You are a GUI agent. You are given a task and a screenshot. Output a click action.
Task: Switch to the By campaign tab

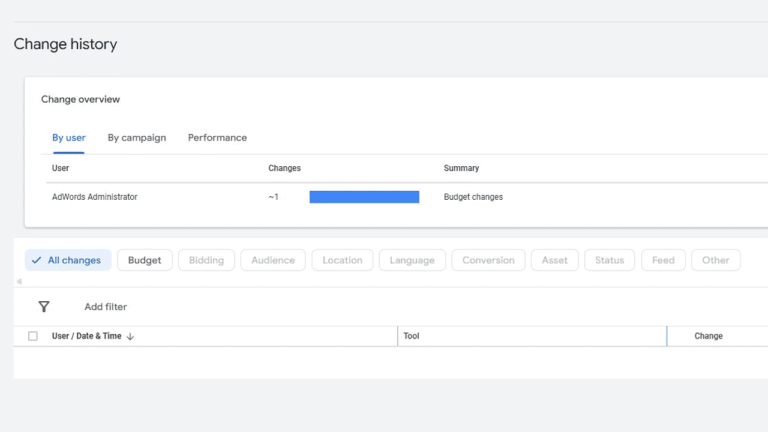pyautogui.click(x=137, y=138)
